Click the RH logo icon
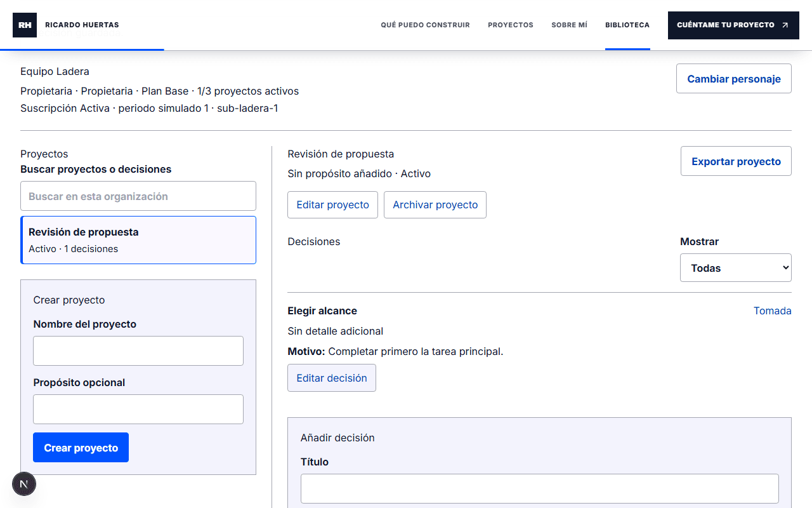This screenshot has height=508, width=812. click(25, 25)
